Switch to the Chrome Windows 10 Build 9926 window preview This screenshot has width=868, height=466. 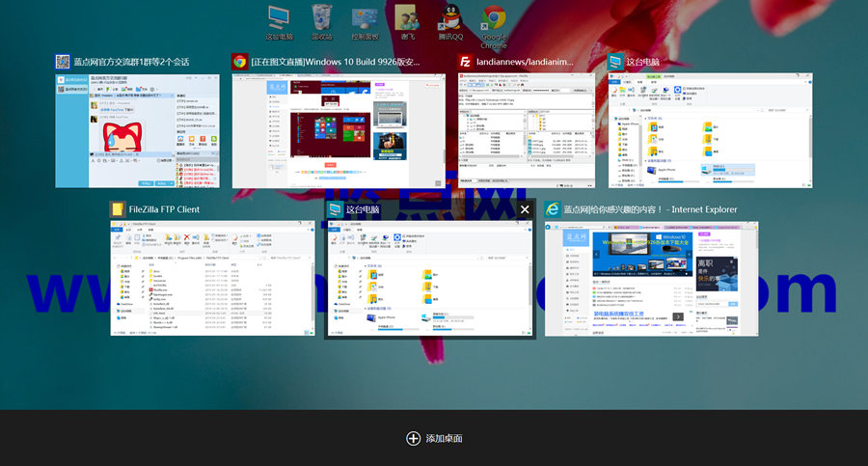click(x=339, y=131)
